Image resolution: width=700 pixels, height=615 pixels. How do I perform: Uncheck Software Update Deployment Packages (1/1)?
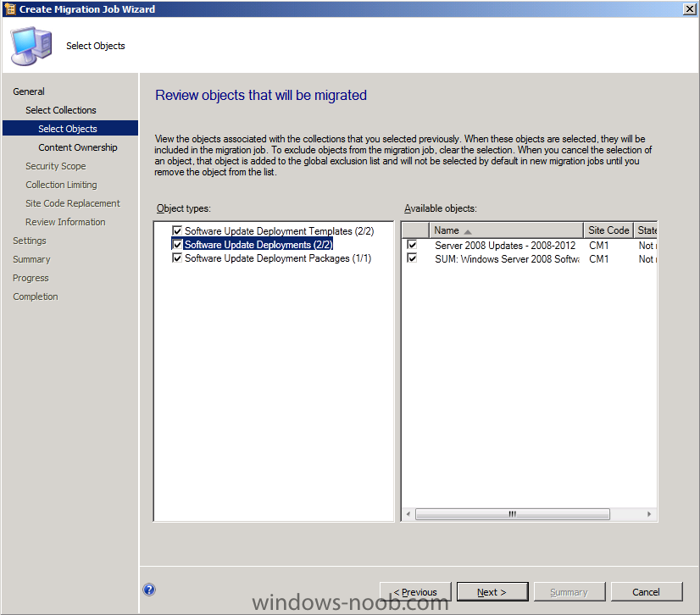click(x=177, y=258)
